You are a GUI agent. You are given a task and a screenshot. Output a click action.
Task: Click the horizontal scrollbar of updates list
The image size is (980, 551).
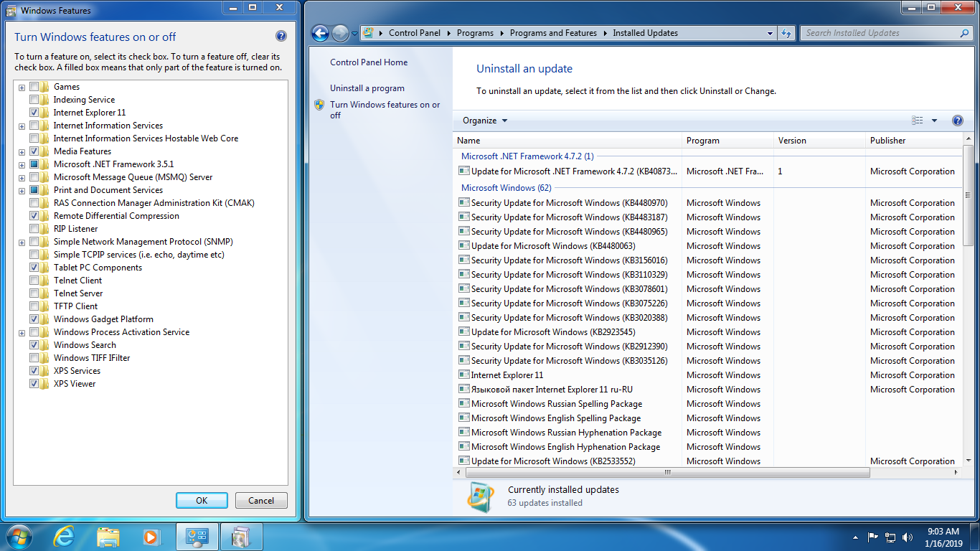click(667, 473)
